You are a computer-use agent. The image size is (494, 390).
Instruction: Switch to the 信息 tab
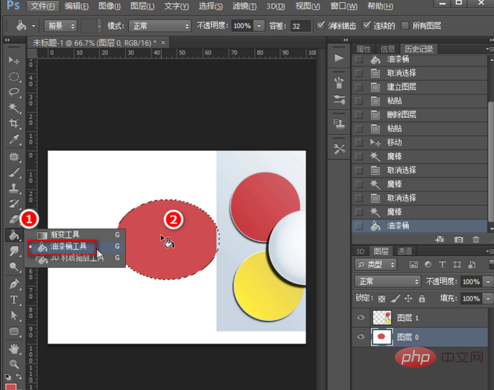pos(387,49)
